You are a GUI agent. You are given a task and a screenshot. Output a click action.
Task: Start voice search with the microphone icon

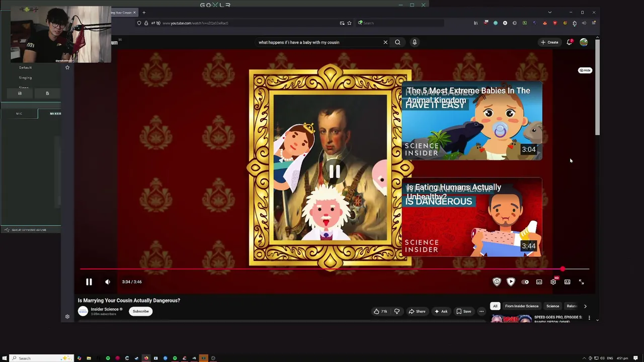[x=415, y=42]
